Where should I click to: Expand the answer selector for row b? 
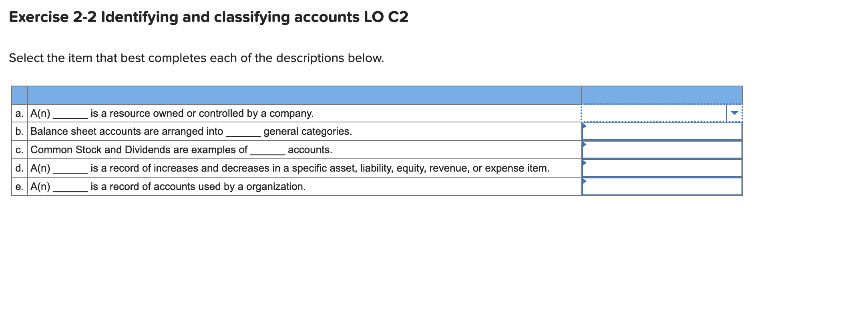click(661, 131)
